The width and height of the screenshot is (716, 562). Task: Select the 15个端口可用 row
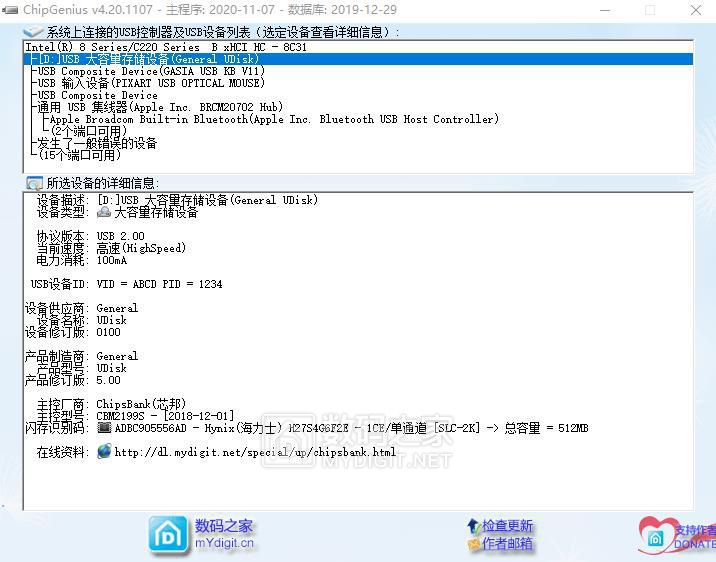coord(80,155)
